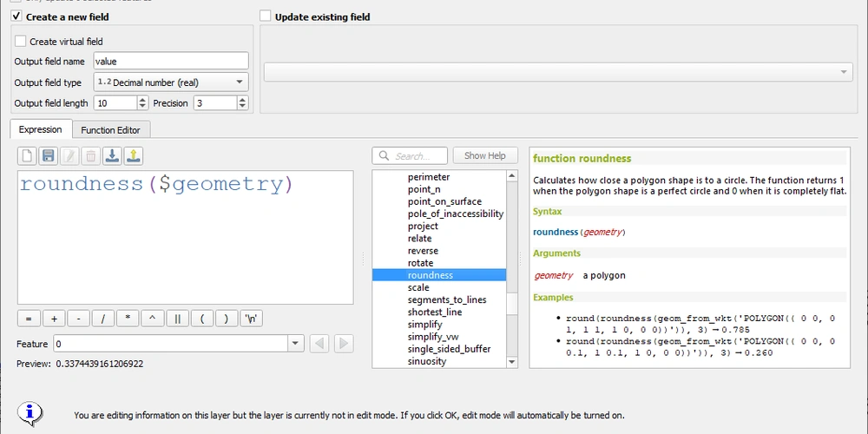Click the export user expressions icon
Image resolution: width=868 pixels, height=434 pixels.
pyautogui.click(x=133, y=156)
